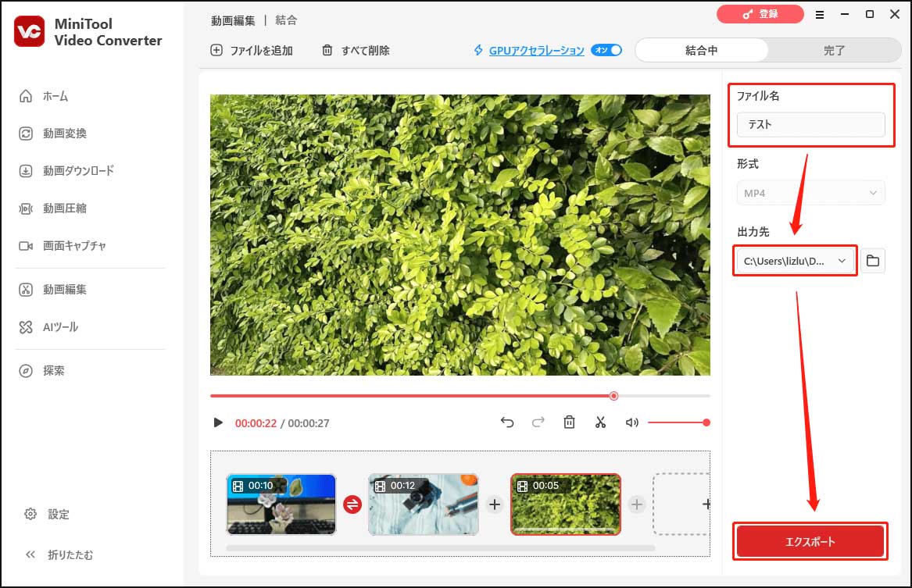Undo the last edit
This screenshot has width=912, height=588.
pyautogui.click(x=507, y=422)
